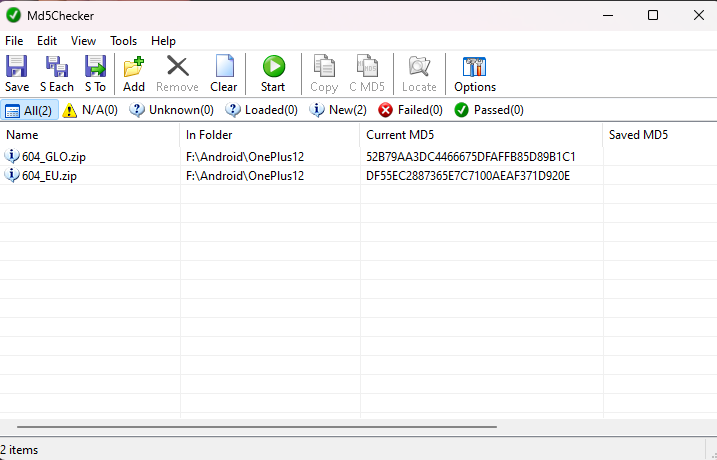Click the info icon beside 604_EU.zip

click(x=11, y=175)
